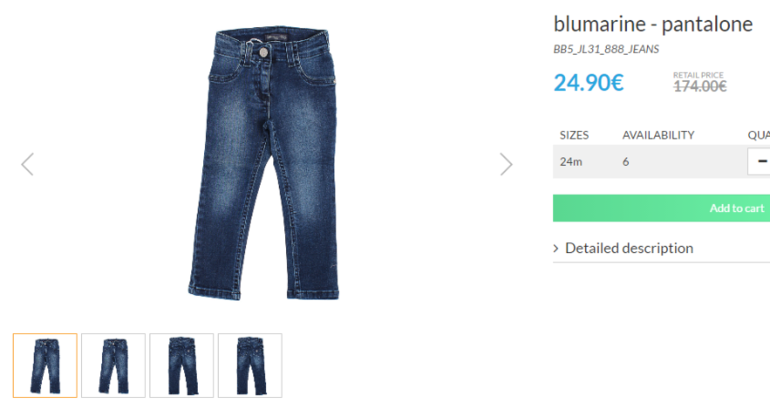Show the previous product image with left arrow
This screenshot has width=770, height=417.
coord(28,164)
